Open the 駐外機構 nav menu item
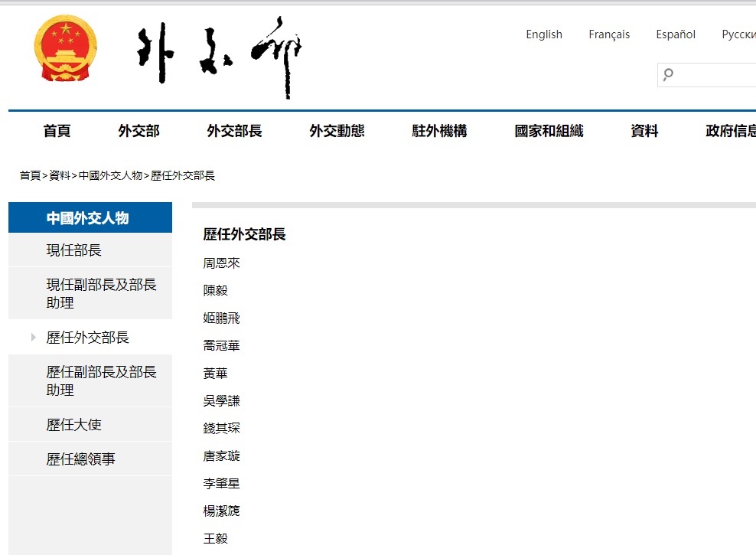Screen dimensions: 756x555 (x=439, y=131)
